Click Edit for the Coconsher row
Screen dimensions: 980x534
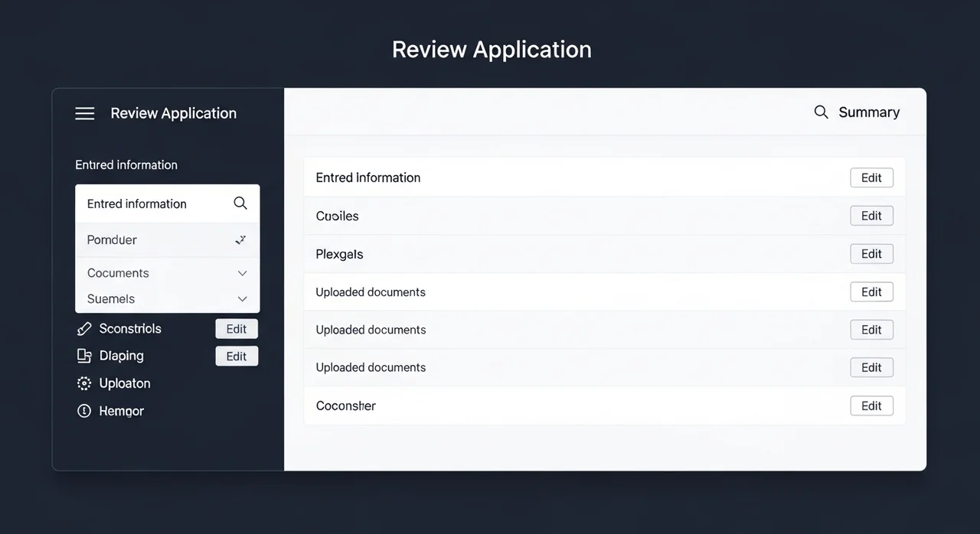point(871,406)
